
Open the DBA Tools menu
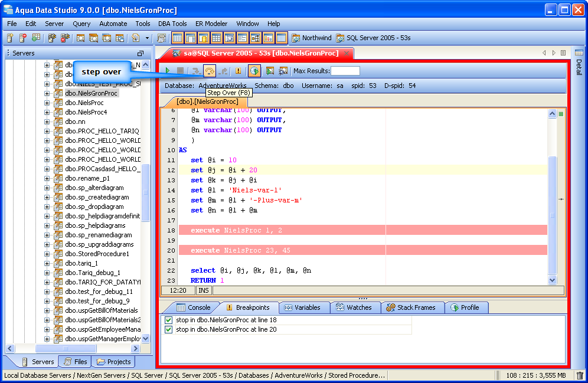(172, 24)
